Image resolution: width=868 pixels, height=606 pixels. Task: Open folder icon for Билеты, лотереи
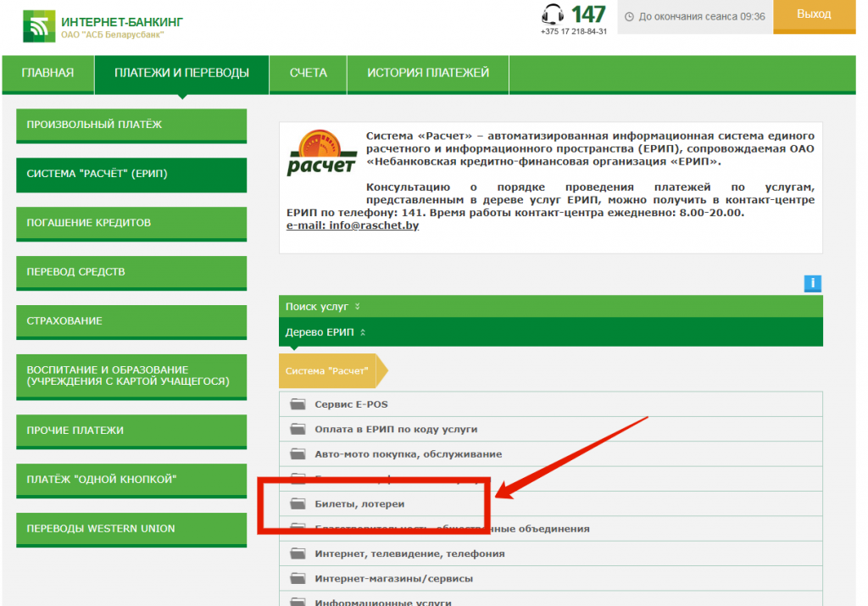[x=298, y=503]
